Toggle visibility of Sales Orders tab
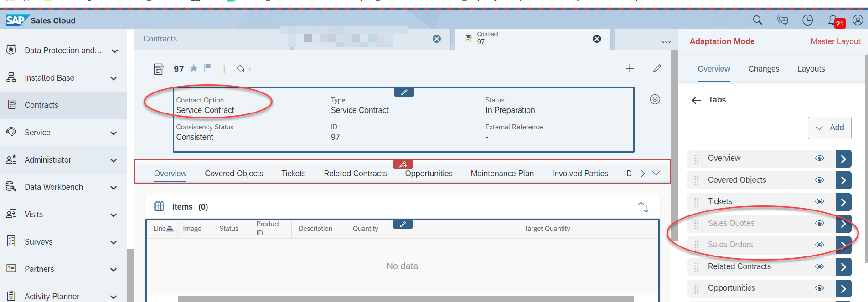 [x=820, y=245]
